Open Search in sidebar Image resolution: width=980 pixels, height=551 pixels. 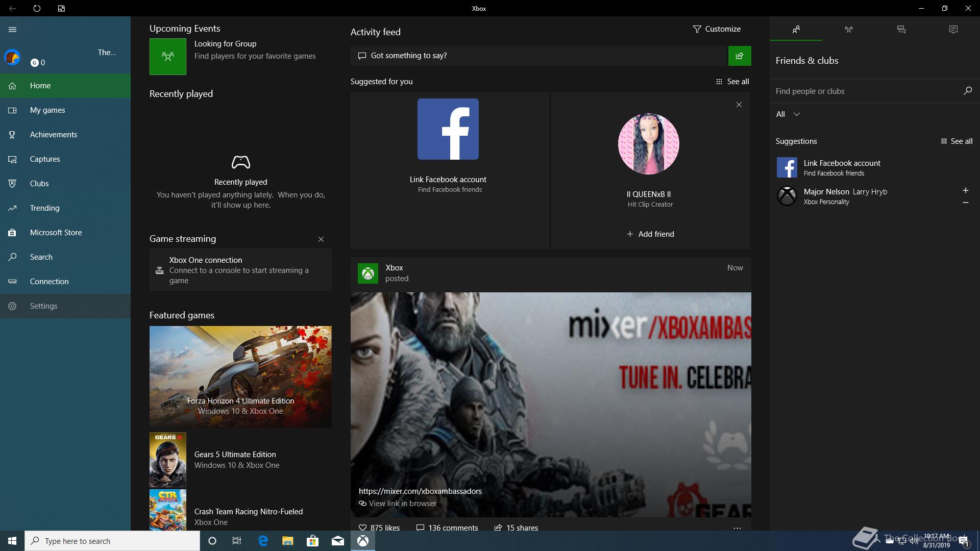65,257
